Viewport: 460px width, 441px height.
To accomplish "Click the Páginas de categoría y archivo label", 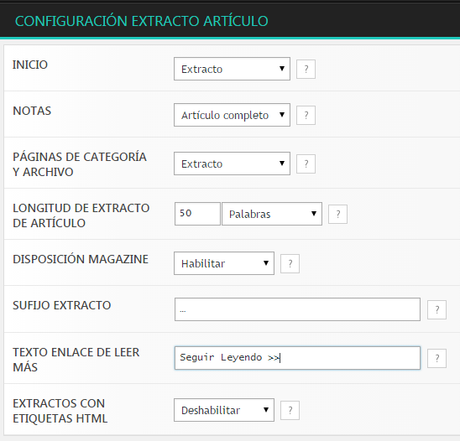I will 80,164.
